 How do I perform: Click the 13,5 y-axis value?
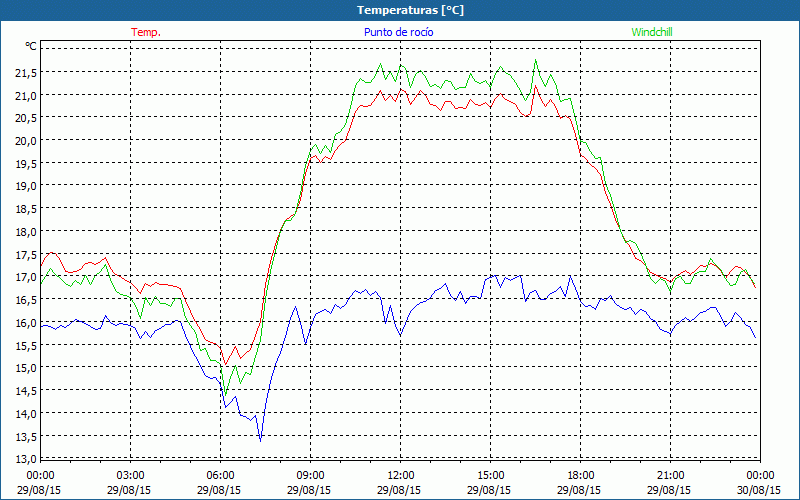(x=26, y=436)
